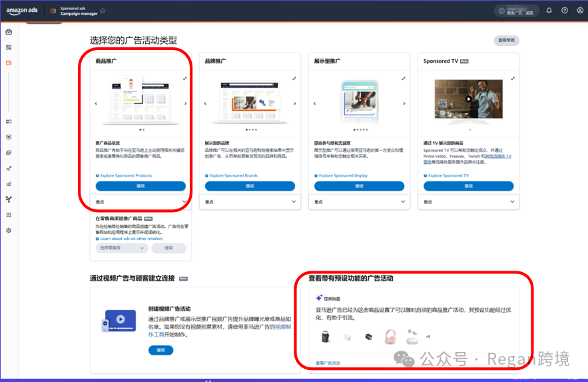
Task: Open the 查看广告活动 link
Action: coord(328,363)
